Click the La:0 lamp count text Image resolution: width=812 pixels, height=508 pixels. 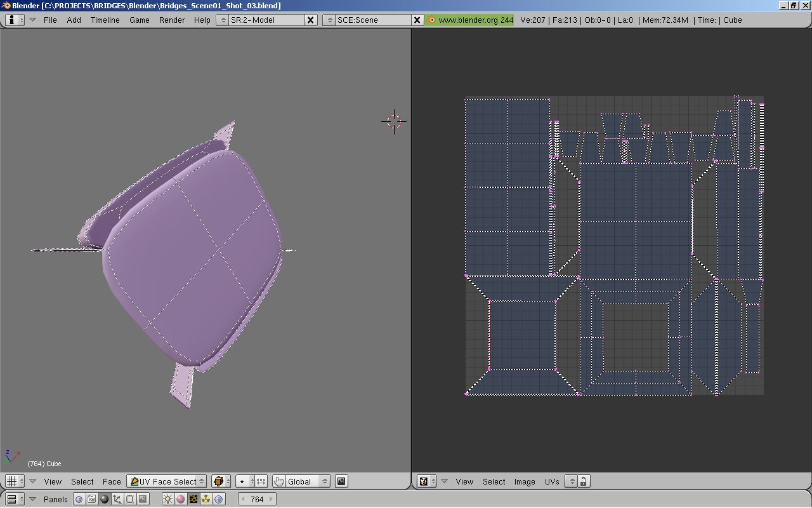625,20
